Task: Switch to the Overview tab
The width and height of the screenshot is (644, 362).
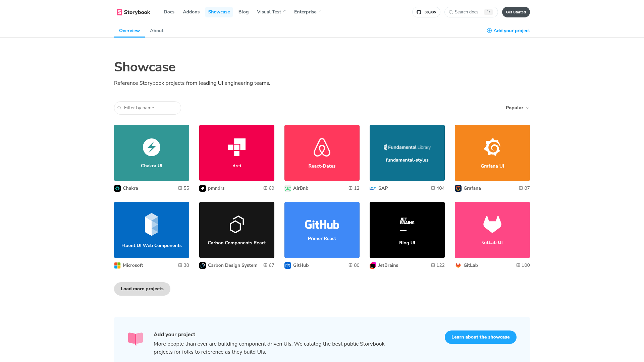Action: (129, 31)
